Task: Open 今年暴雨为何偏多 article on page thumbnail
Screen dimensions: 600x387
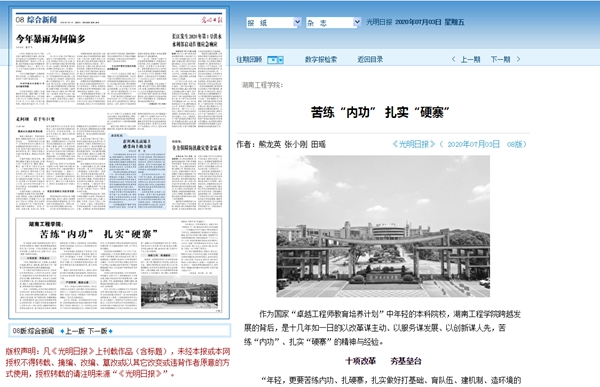Action: (x=50, y=39)
